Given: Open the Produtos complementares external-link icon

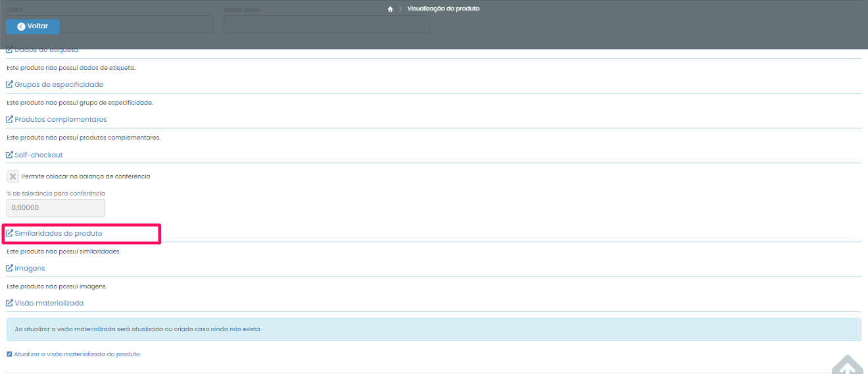Looking at the screenshot, I should pos(9,119).
